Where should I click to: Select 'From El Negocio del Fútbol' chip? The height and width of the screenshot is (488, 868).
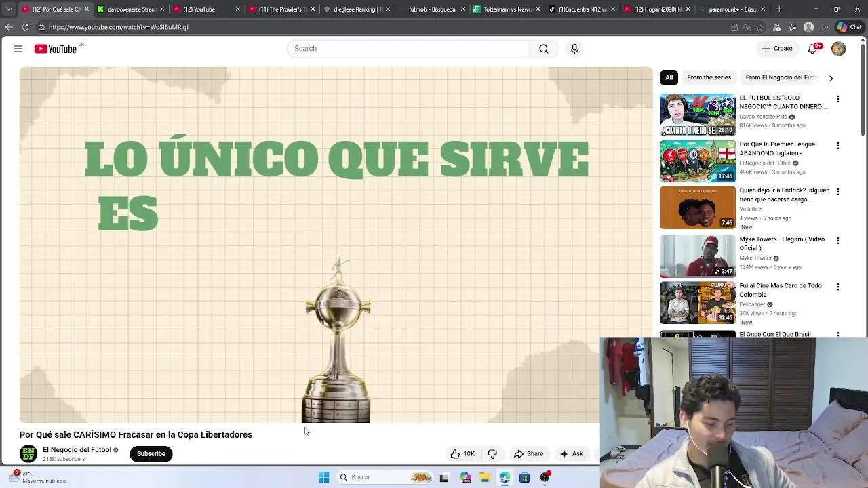tap(781, 77)
